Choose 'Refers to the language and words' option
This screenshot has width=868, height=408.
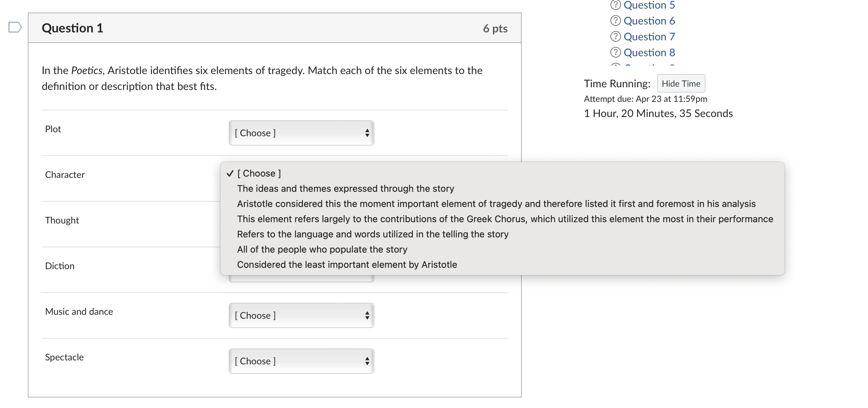click(372, 234)
